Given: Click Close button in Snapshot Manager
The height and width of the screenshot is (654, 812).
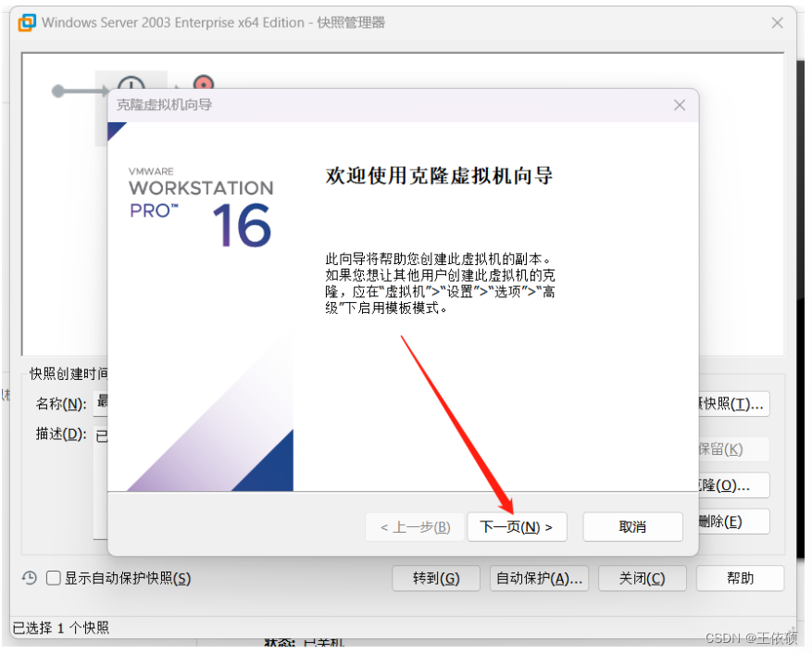Looking at the screenshot, I should click(x=643, y=578).
